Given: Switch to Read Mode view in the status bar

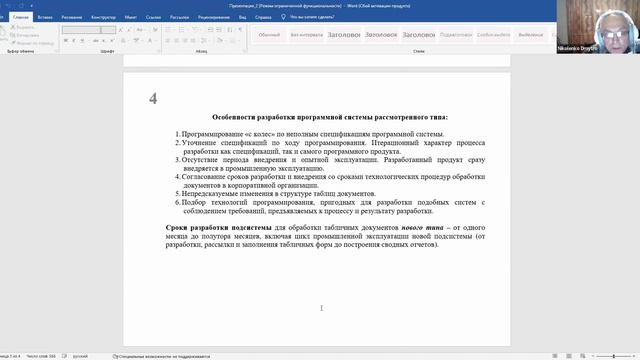Looking at the screenshot, I should tap(555, 356).
